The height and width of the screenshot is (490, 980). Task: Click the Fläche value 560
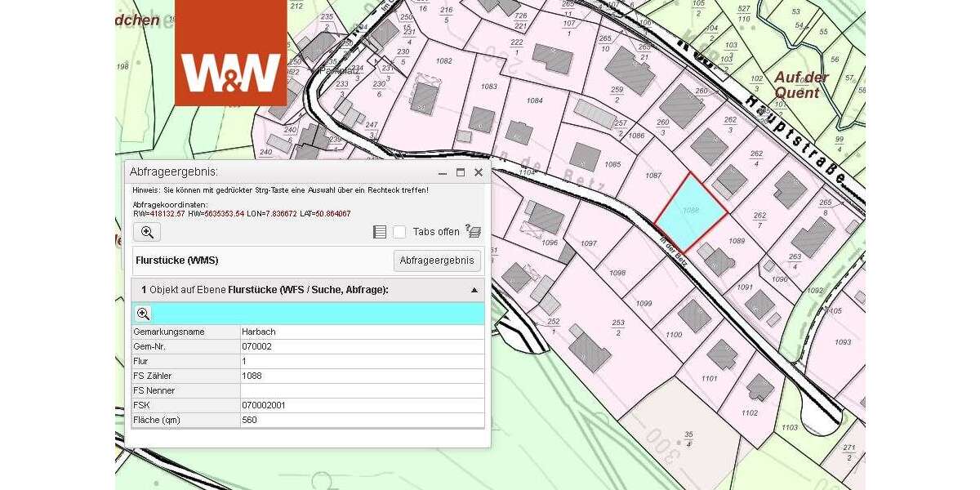point(250,420)
